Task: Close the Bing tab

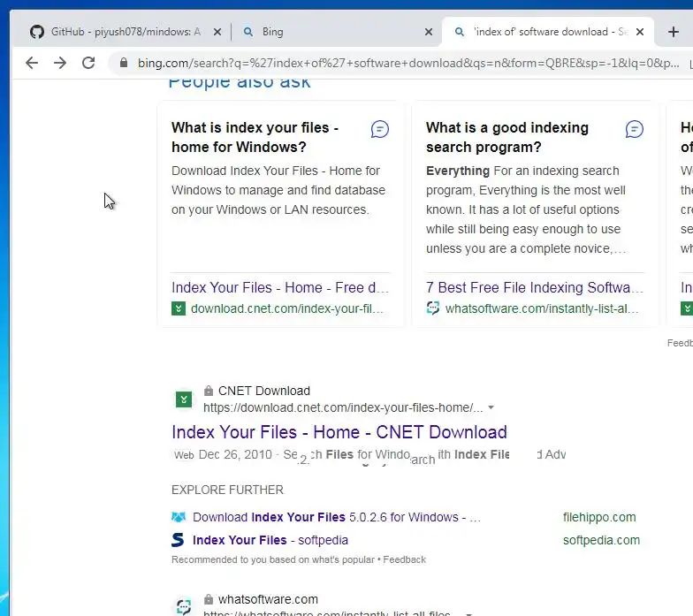Action: coord(428,32)
